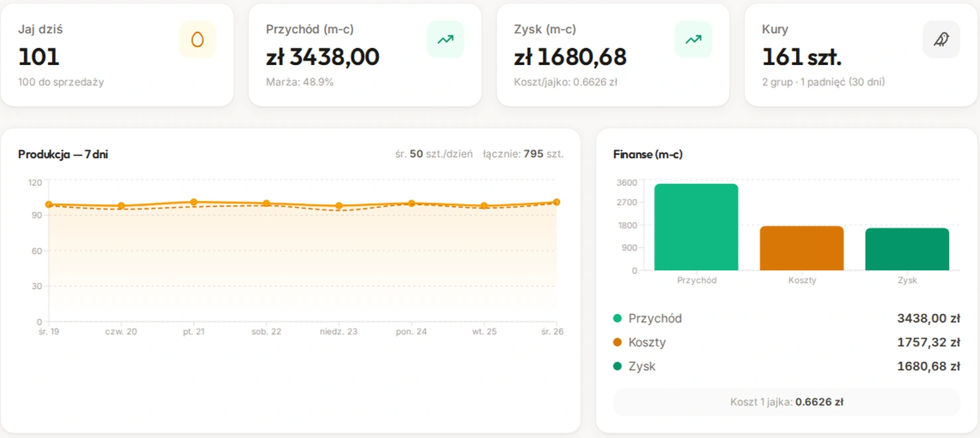Click the data point for śr. 26

[x=556, y=202]
